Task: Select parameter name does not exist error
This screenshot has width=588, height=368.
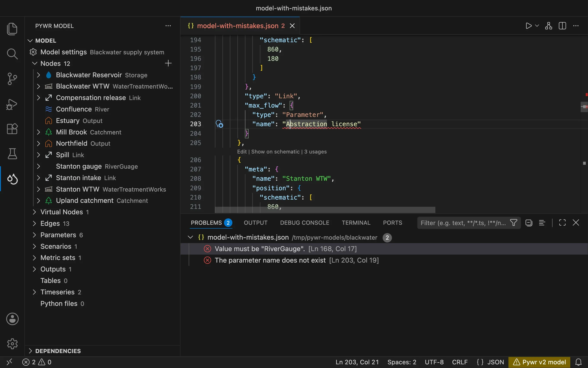Action: pos(384,260)
